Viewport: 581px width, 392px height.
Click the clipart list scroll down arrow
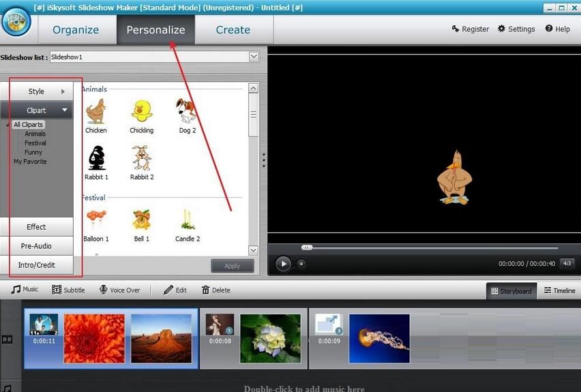pyautogui.click(x=254, y=250)
